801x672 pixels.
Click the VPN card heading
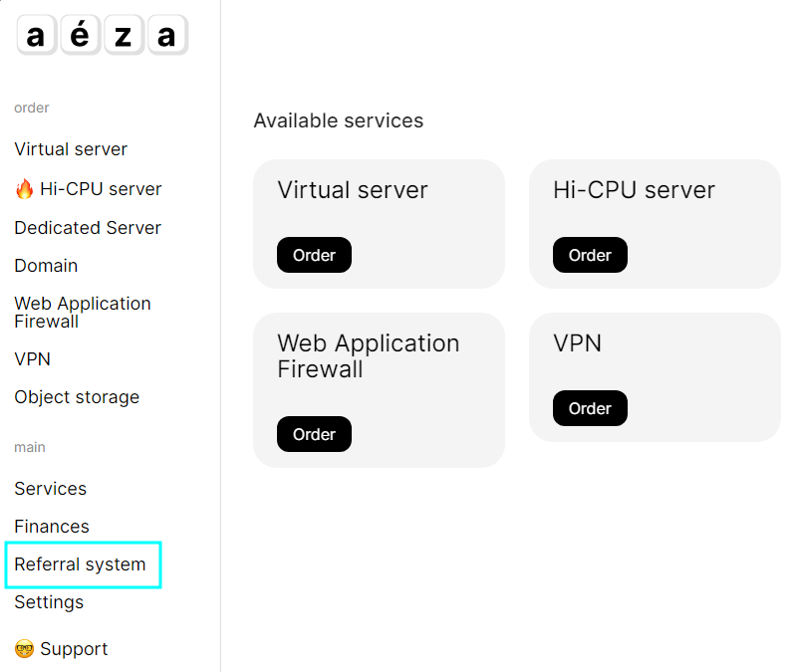click(x=577, y=343)
